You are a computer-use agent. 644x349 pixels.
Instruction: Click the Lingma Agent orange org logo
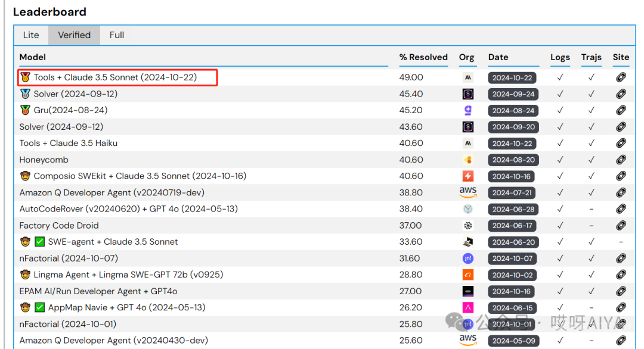click(468, 275)
